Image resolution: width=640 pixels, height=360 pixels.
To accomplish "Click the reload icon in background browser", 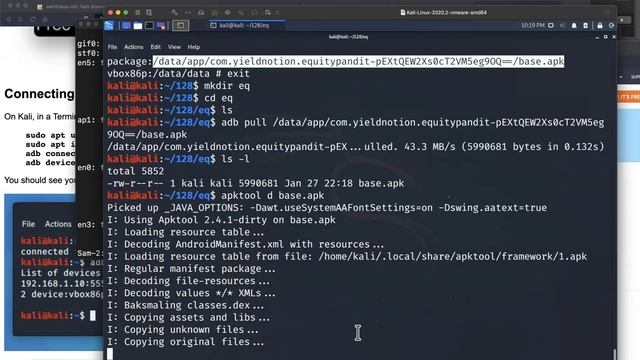I will 33,19.
